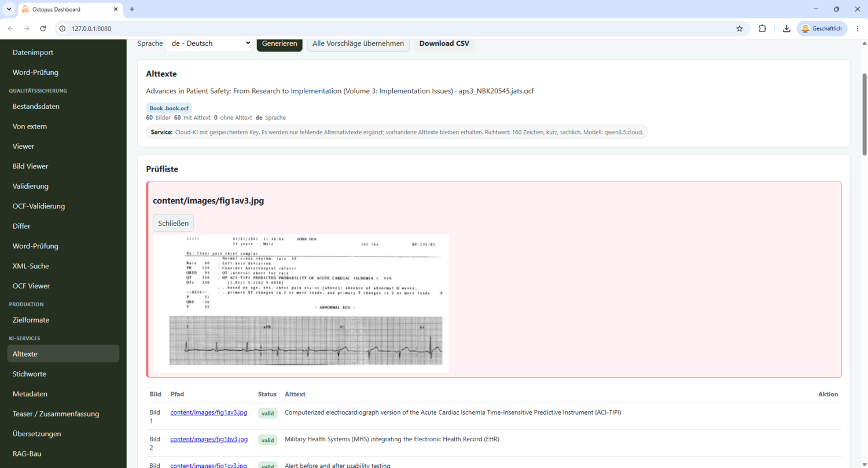
Task: Open the Geschäftlich profile button
Action: pos(822,28)
